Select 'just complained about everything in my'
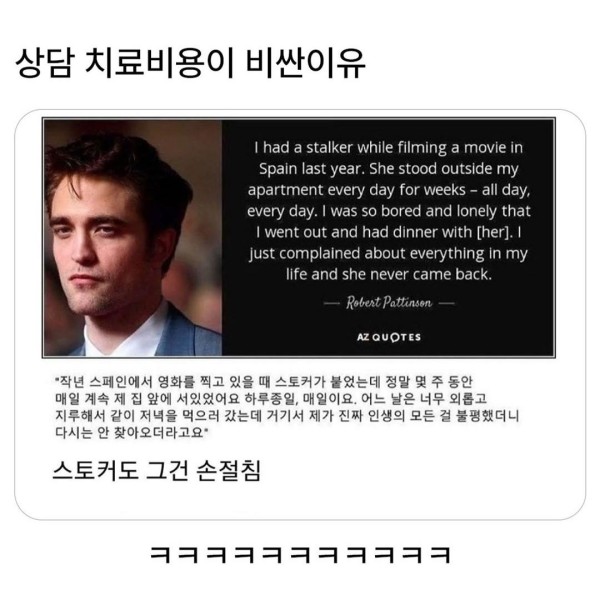Image resolution: width=600 pixels, height=600 pixels. coord(389,253)
